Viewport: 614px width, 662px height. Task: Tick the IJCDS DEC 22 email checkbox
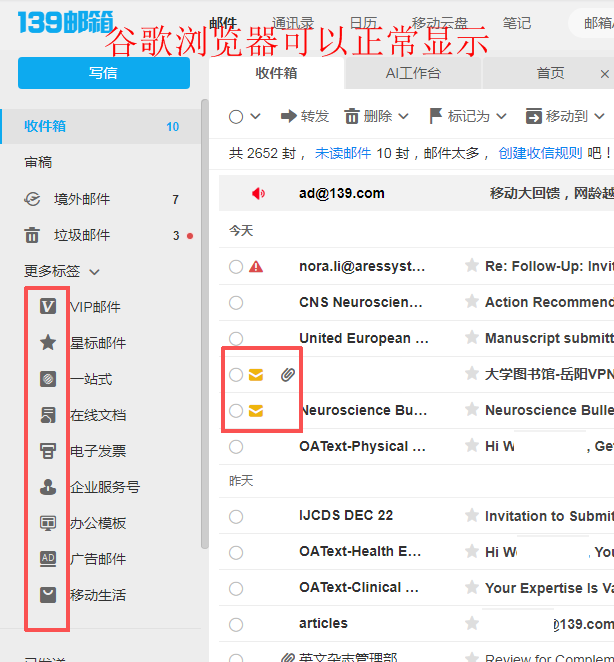point(236,516)
